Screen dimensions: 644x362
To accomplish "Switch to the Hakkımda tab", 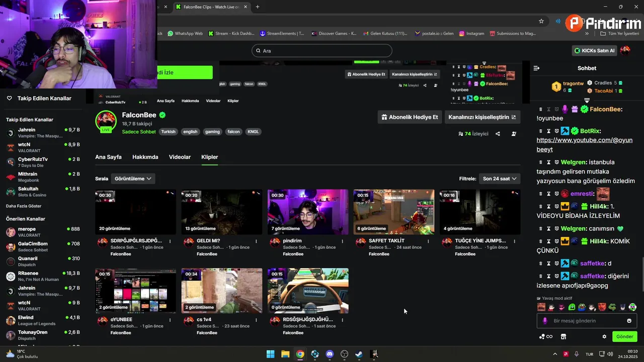I will 145,157.
